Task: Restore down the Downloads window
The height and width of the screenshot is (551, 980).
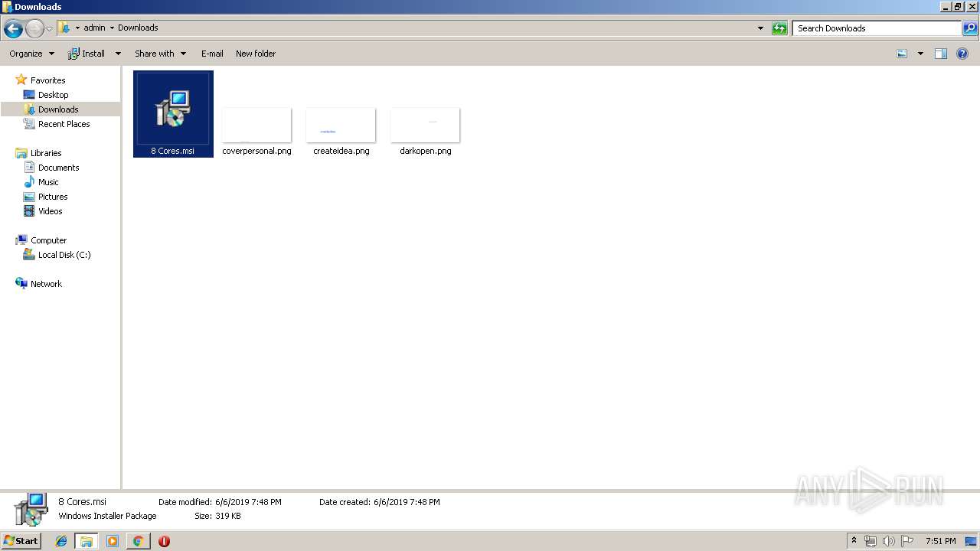Action: coord(957,7)
